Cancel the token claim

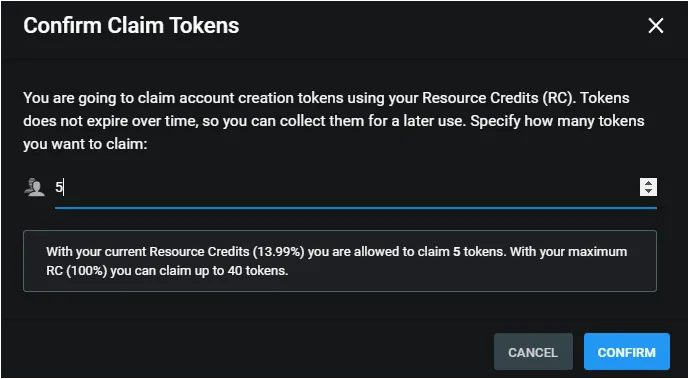[x=533, y=352]
